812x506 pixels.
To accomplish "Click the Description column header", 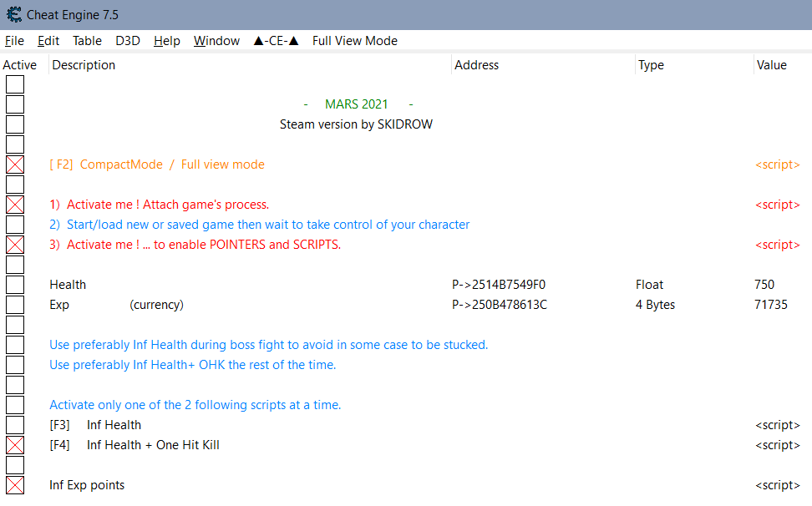I will [x=84, y=65].
